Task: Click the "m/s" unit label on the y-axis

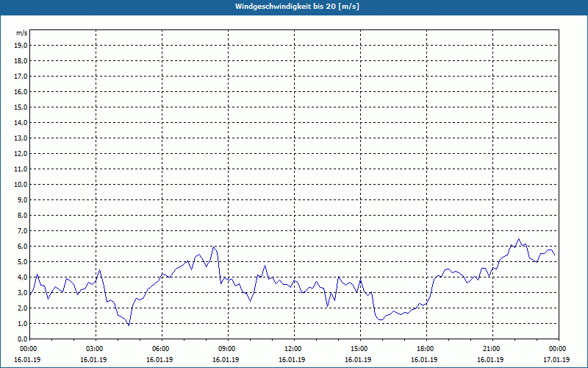Action: [21, 33]
